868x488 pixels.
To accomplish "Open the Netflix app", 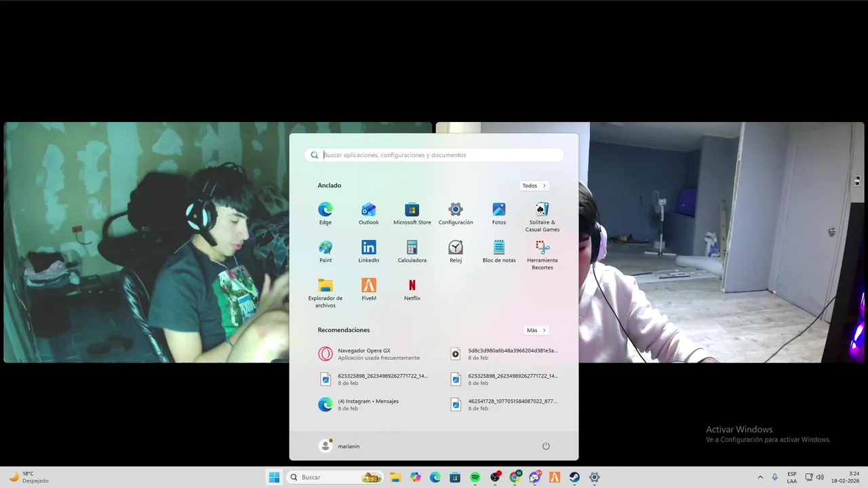I will pos(412,289).
